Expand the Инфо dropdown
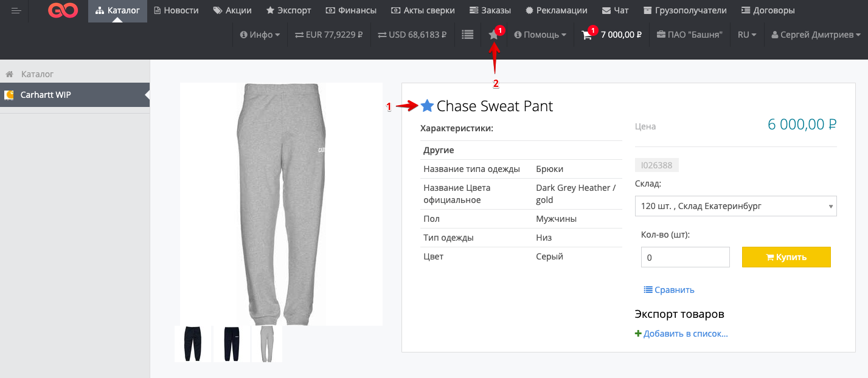This screenshot has height=378, width=868. point(260,35)
